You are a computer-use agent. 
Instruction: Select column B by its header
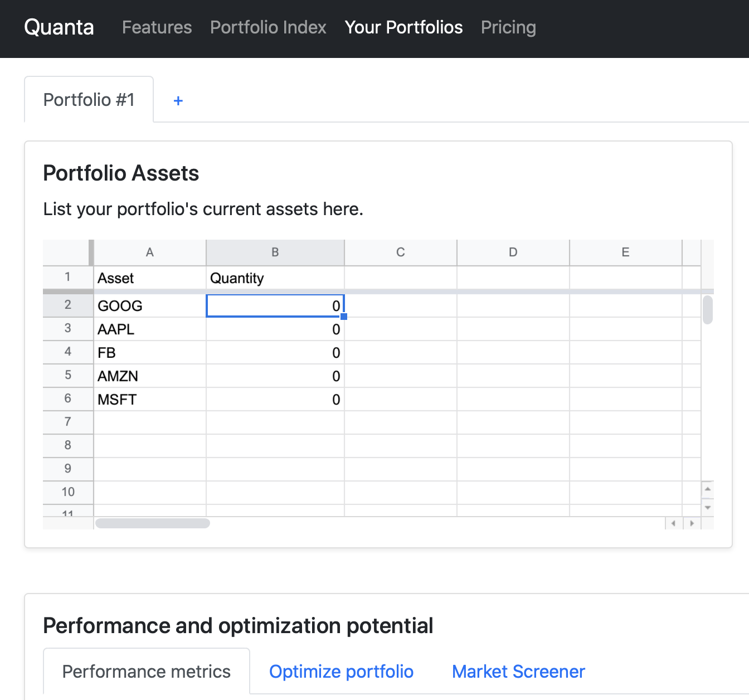(x=275, y=252)
